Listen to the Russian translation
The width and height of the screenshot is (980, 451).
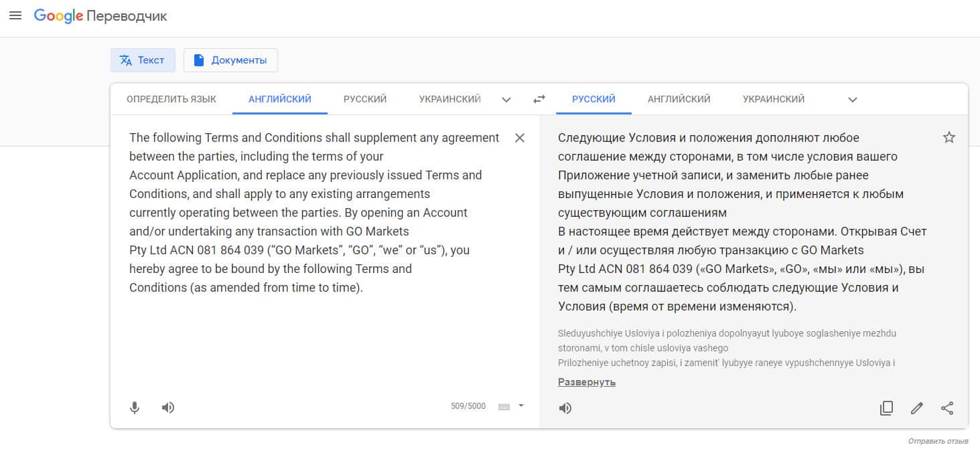[x=565, y=408]
